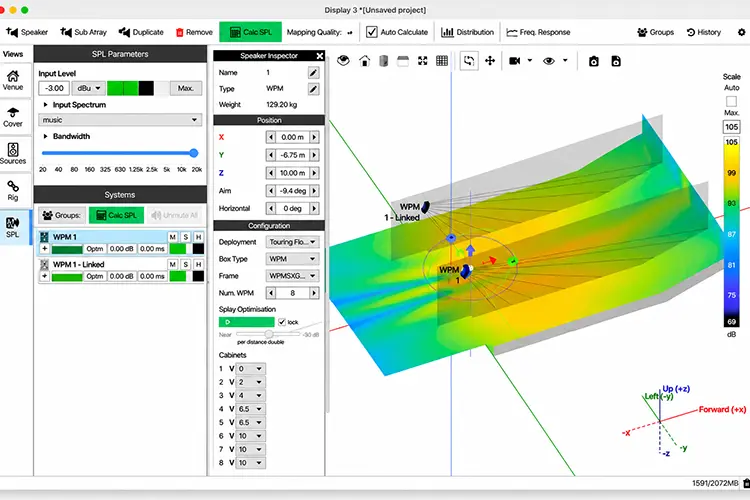This screenshot has height=500, width=750.
Task: Switch to the SPL view
Action: (13, 227)
